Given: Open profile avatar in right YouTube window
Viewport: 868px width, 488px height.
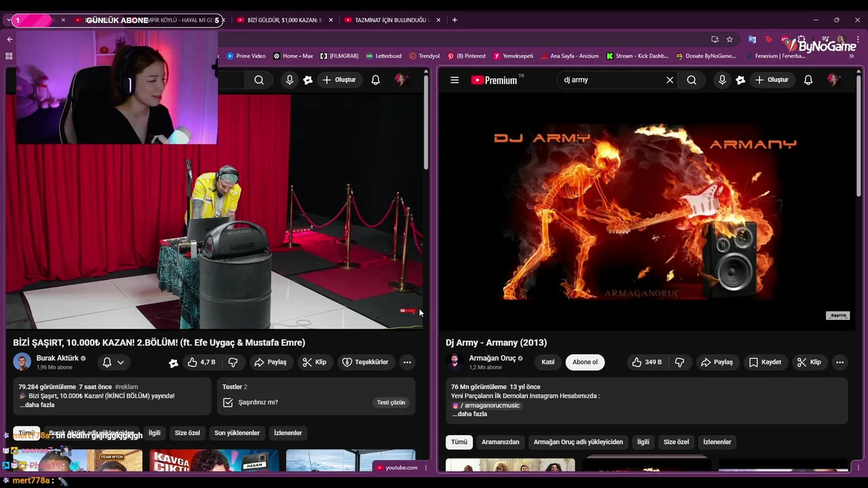Looking at the screenshot, I should pyautogui.click(x=833, y=80).
